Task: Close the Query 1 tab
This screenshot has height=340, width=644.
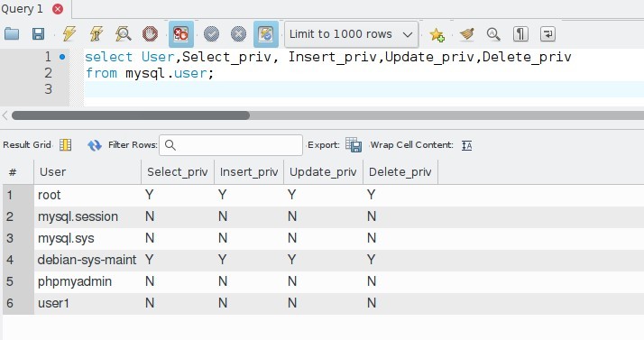Action: (x=58, y=9)
